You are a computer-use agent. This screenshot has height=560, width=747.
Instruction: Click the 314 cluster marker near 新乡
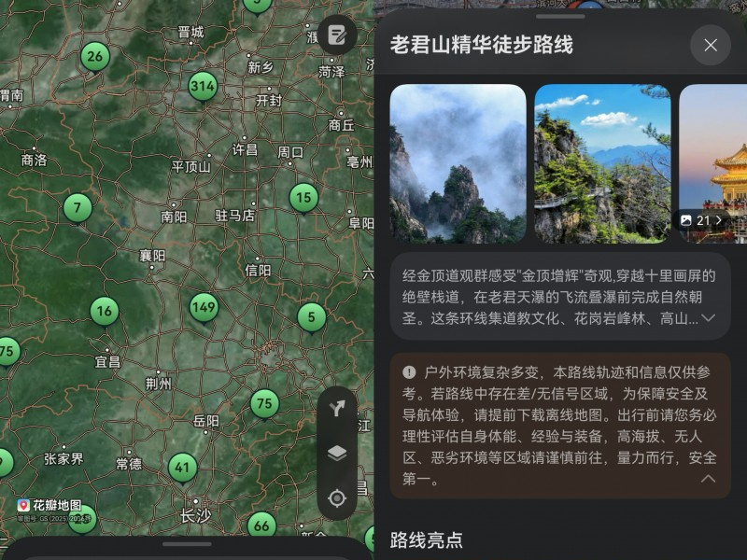point(203,88)
